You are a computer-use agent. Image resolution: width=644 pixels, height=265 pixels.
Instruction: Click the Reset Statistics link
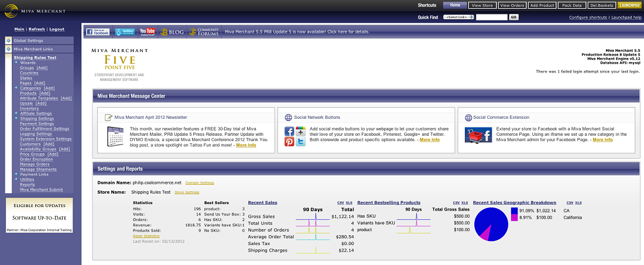pos(146,236)
